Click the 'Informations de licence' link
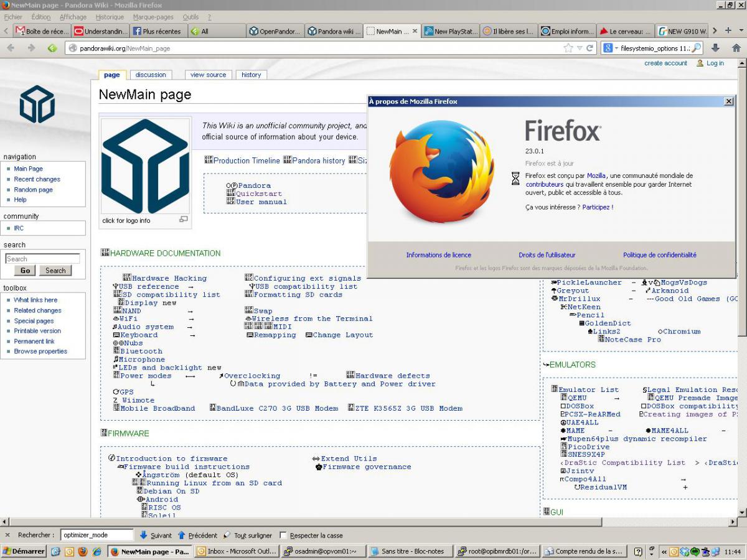The width and height of the screenshot is (747, 560). (438, 255)
